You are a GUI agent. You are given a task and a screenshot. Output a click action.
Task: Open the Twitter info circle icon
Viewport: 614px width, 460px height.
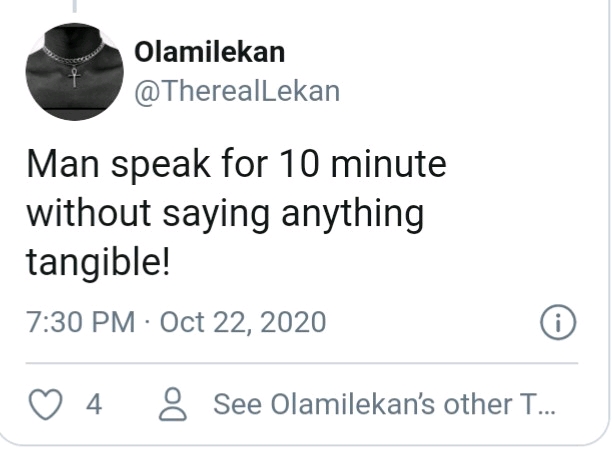[x=557, y=323]
